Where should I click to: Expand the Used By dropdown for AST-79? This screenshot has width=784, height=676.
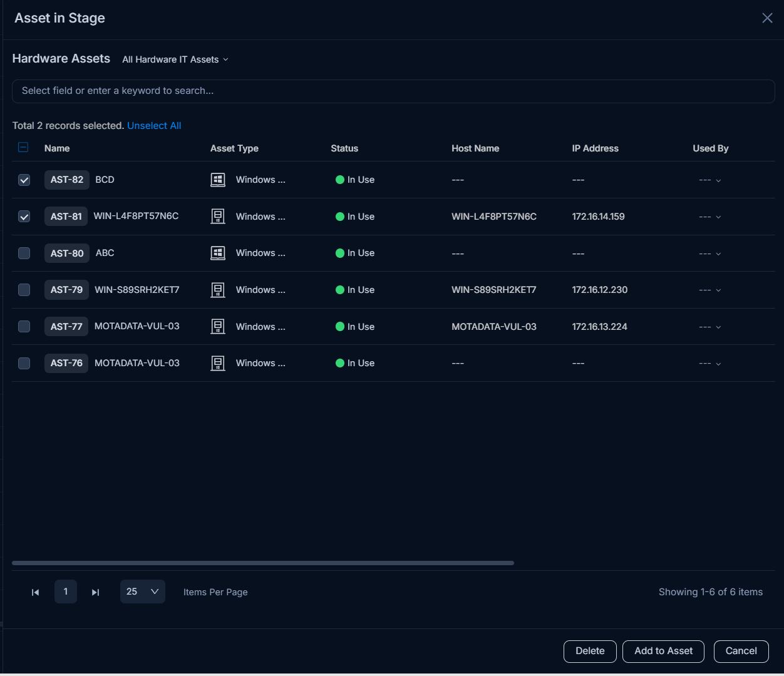click(710, 290)
